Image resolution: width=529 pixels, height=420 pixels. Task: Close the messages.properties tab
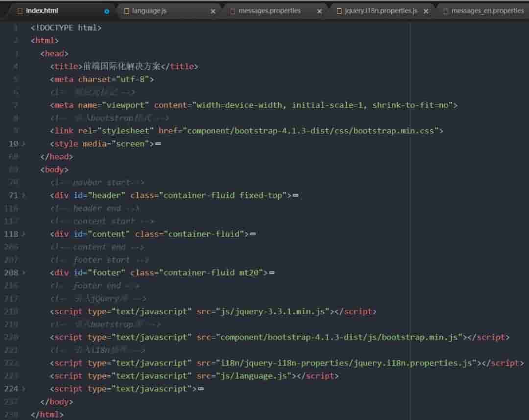319,11
